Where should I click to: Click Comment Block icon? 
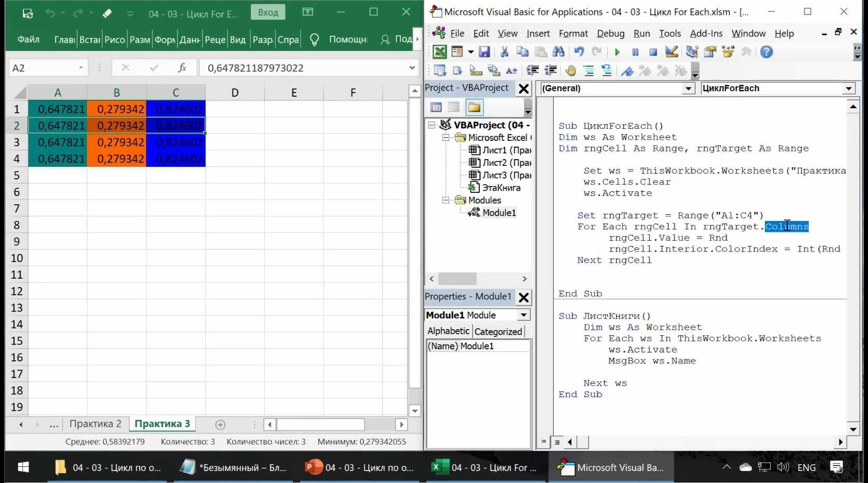tap(589, 71)
